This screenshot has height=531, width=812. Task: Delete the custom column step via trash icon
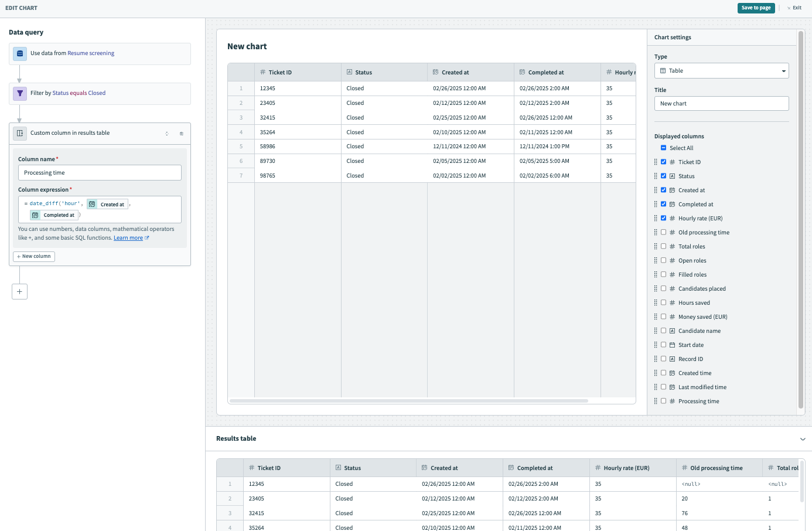pyautogui.click(x=182, y=134)
